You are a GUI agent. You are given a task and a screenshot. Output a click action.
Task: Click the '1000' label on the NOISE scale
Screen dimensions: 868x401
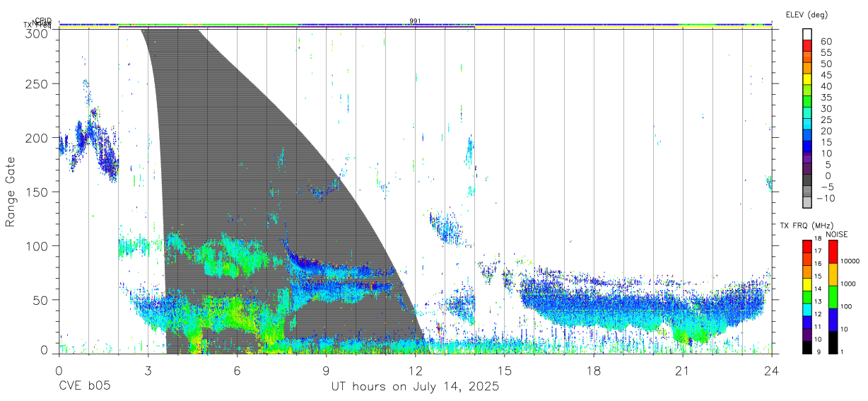tap(849, 284)
